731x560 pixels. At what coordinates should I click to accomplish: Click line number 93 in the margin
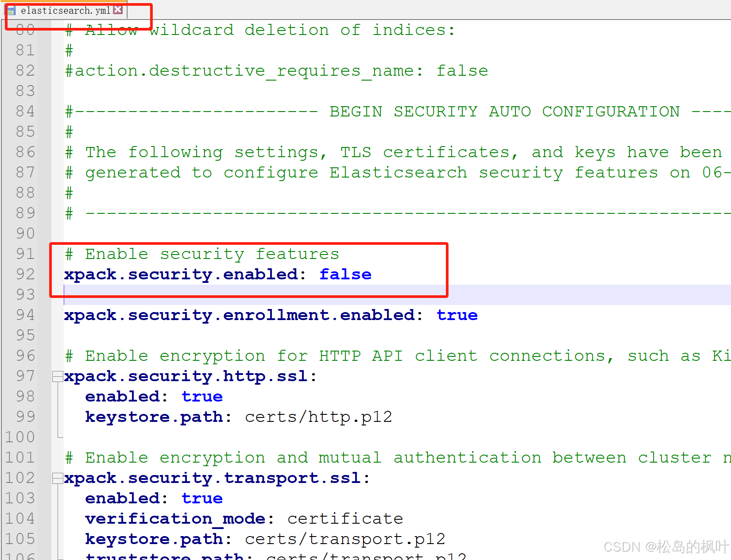click(25, 295)
